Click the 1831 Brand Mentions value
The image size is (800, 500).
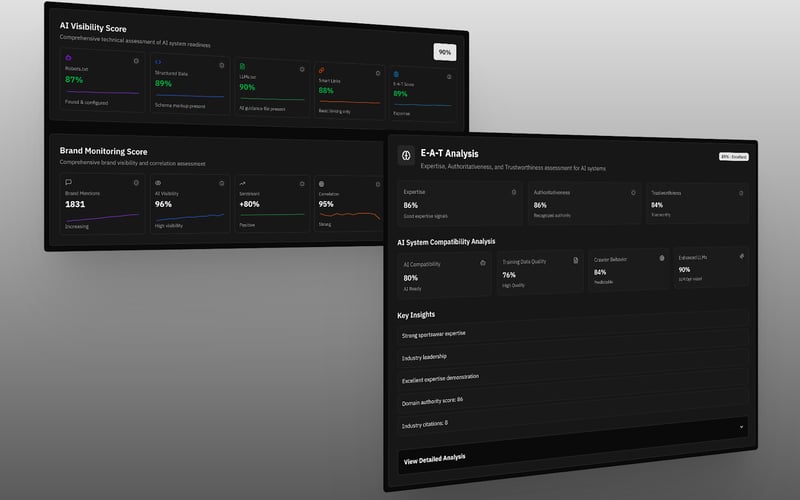tap(75, 204)
